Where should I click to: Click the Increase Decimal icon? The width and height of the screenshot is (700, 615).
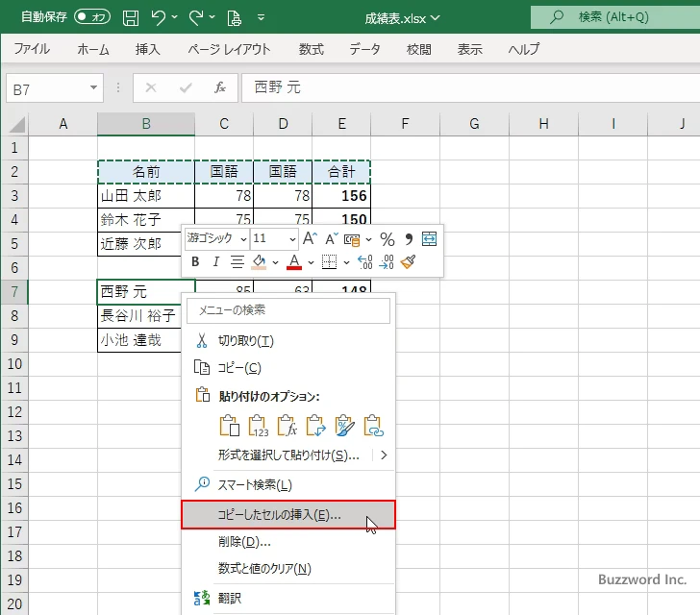(364, 262)
